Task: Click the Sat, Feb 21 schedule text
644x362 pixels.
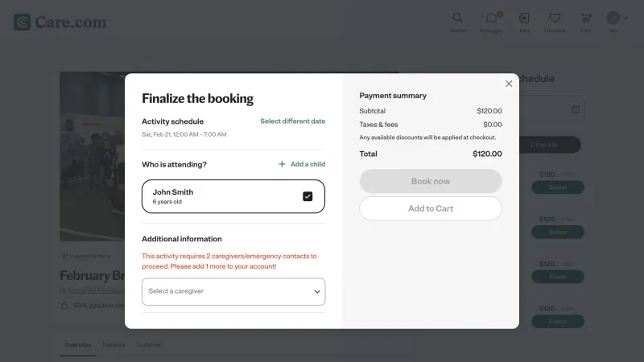Action: tap(184, 134)
